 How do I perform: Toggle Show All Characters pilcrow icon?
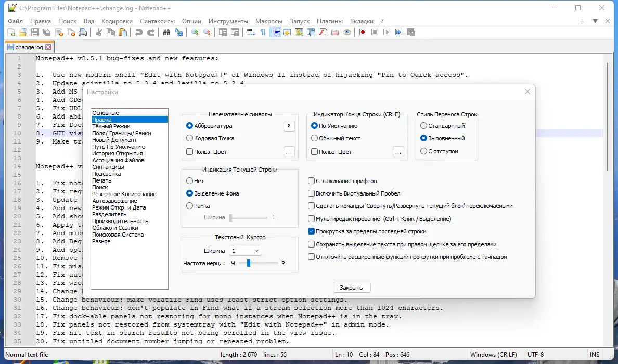click(x=263, y=32)
